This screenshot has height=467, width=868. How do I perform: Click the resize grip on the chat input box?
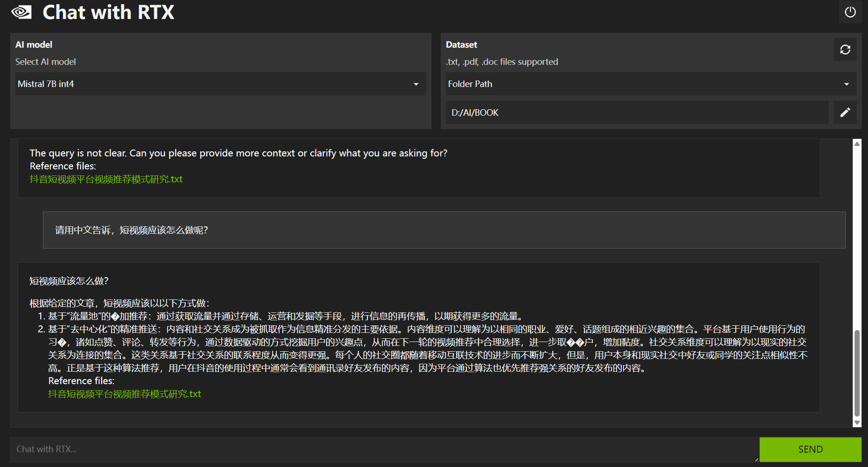pos(756,459)
